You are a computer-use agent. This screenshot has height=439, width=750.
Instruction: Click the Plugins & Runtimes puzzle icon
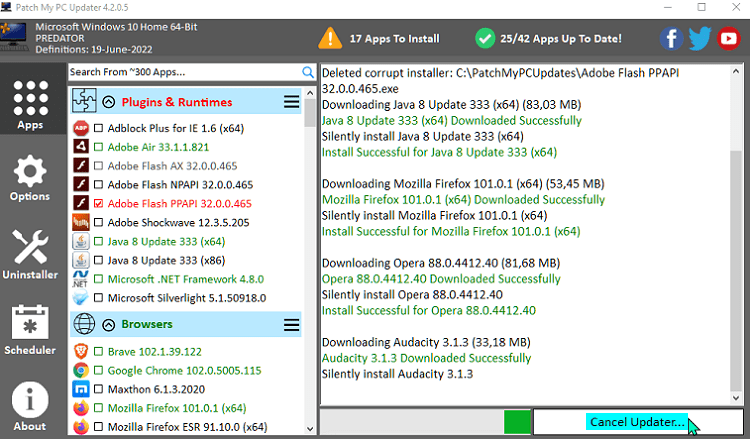[84, 101]
